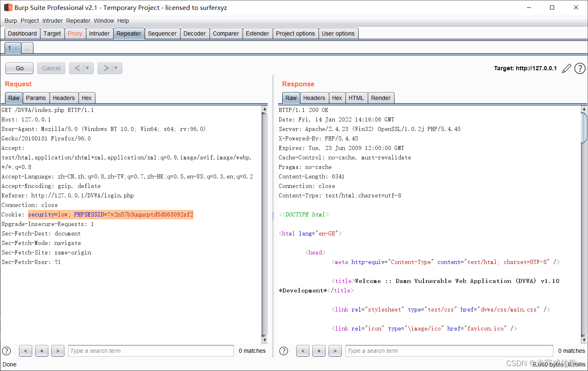Click the edit target pencil icon

(x=567, y=68)
